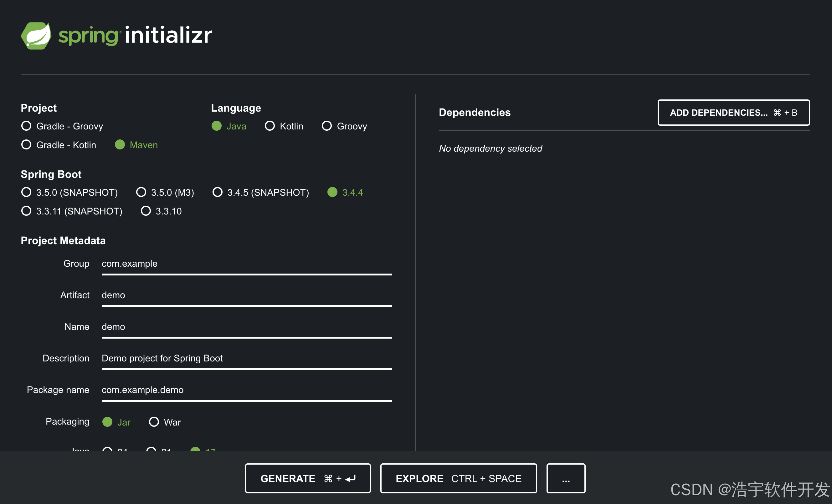Select Gradle - Groovy project type
The height and width of the screenshot is (504, 832).
point(26,126)
